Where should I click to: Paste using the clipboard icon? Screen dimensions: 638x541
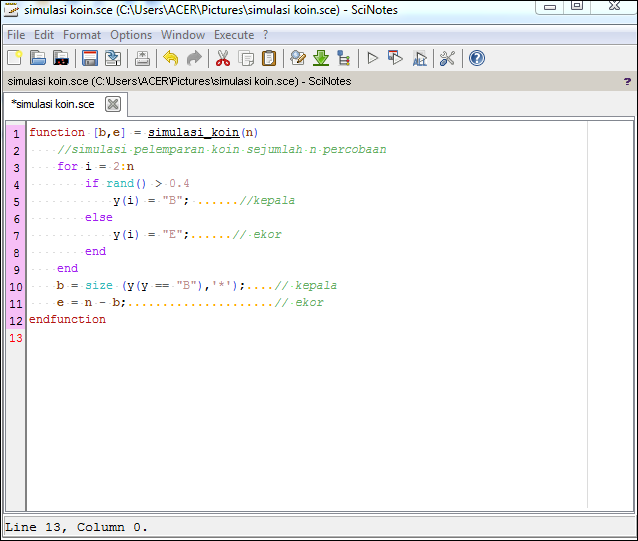click(x=269, y=58)
